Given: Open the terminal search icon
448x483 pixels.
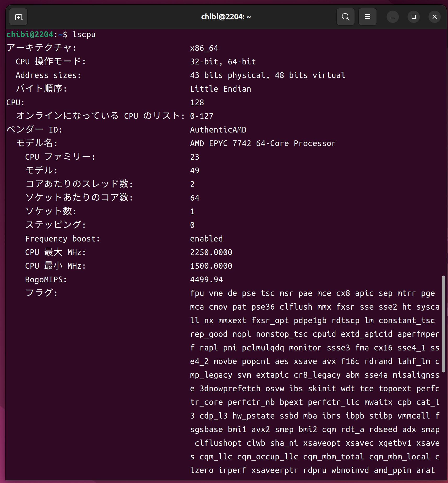Looking at the screenshot, I should tap(345, 17).
